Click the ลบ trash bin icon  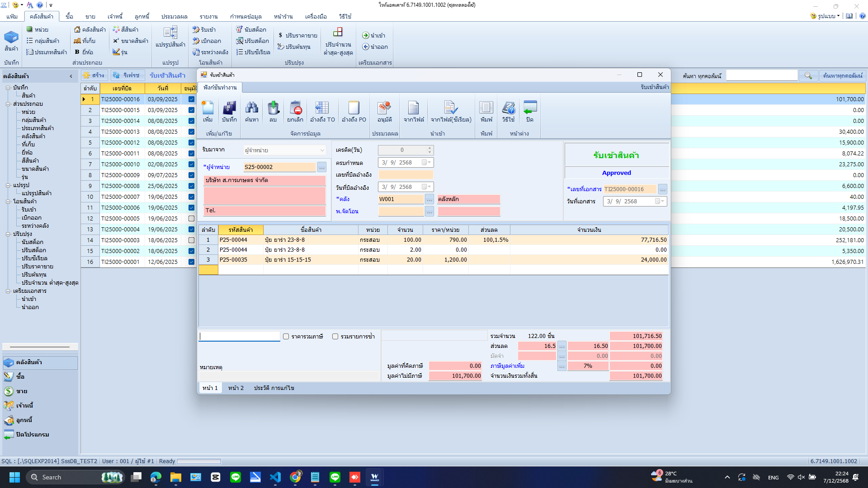[273, 109]
